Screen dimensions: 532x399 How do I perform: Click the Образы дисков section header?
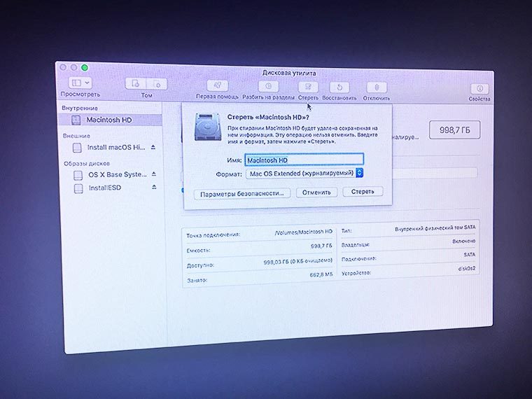point(87,164)
